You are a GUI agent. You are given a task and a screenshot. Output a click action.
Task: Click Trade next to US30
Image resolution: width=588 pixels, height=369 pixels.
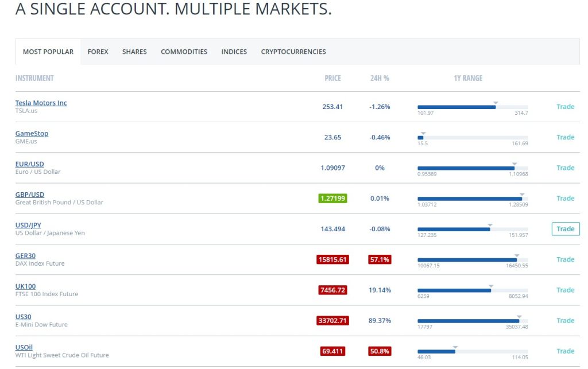pos(565,320)
